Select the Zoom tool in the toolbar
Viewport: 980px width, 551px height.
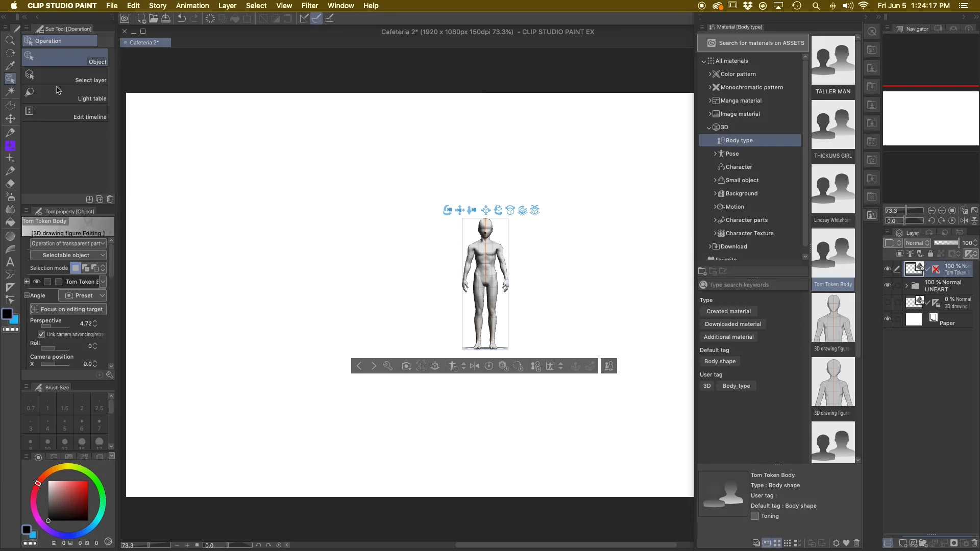10,41
